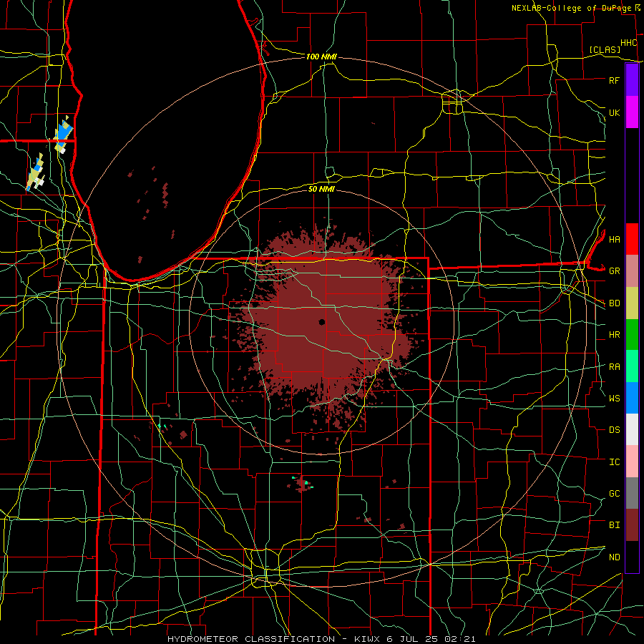Click the GC legend label
644x644 pixels.
pyautogui.click(x=614, y=494)
